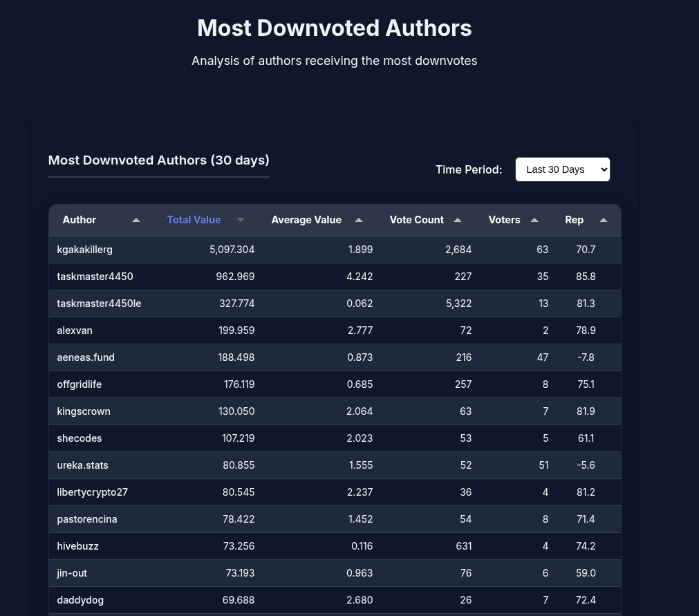Click sort arrow icon beside Vote Count
Image resolution: width=699 pixels, height=616 pixels.
click(458, 220)
